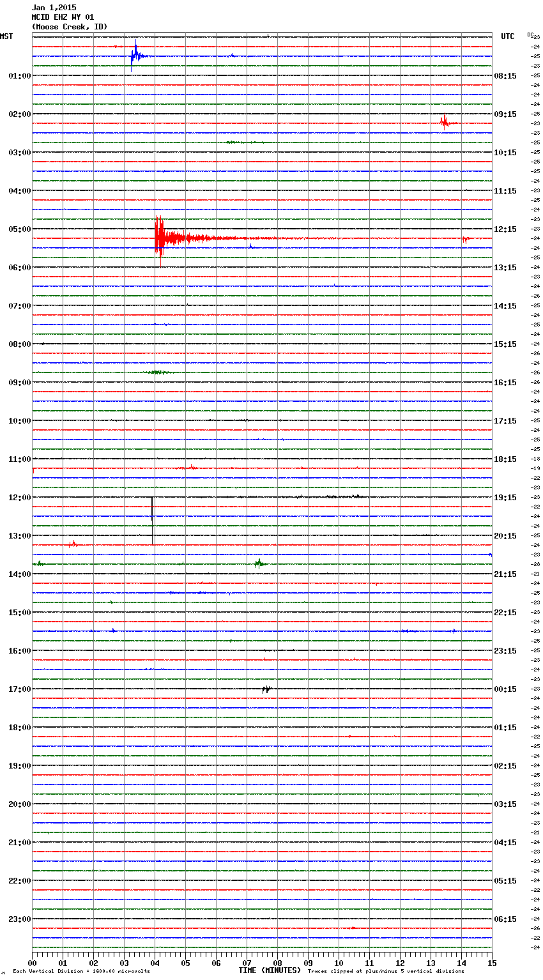Image resolution: width=543 pixels, height=980 pixels.
Task: Select minute tick label 08 on bottom axis
Action: [x=277, y=963]
